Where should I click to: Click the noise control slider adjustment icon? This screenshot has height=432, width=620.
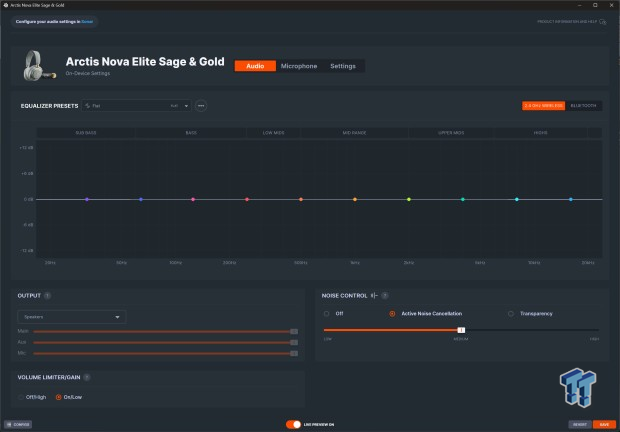coord(374,295)
